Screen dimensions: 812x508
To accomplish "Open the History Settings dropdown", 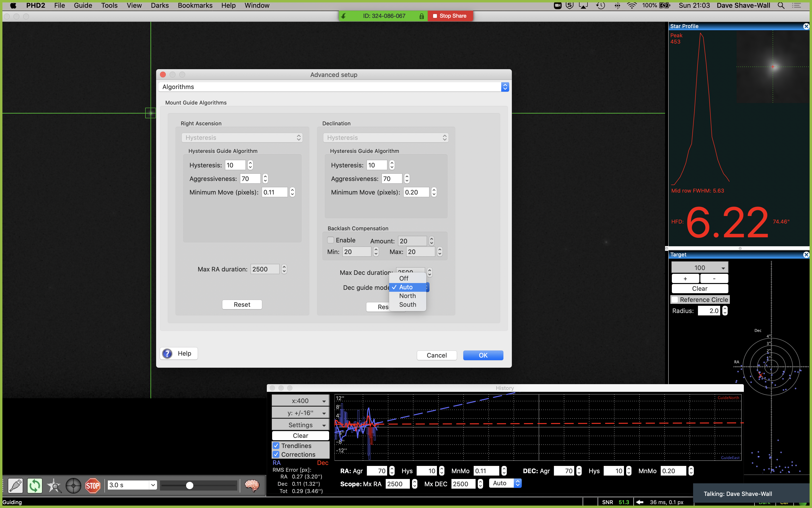I will (x=300, y=425).
